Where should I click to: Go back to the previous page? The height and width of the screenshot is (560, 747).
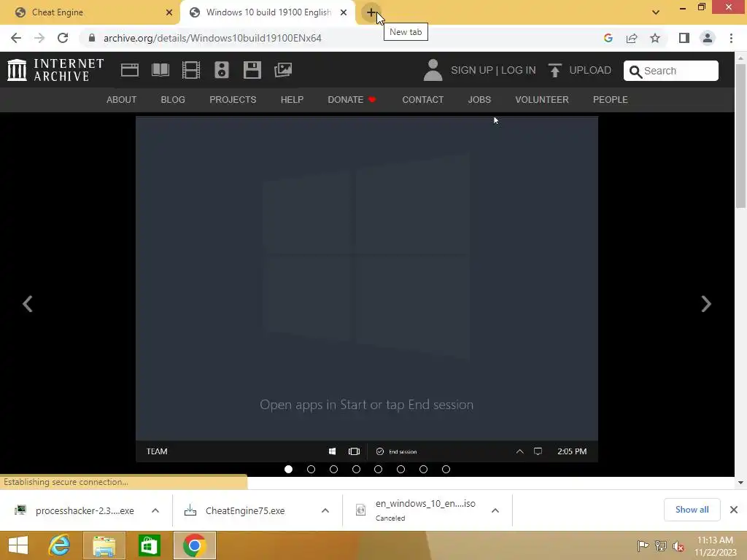(16, 38)
